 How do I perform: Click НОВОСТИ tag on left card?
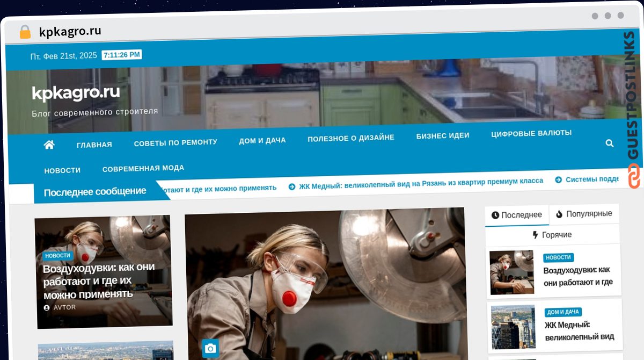[x=57, y=256]
